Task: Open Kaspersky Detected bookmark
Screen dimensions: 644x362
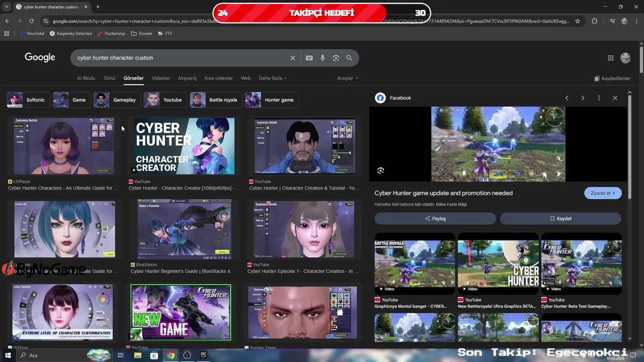Action: pos(71,34)
